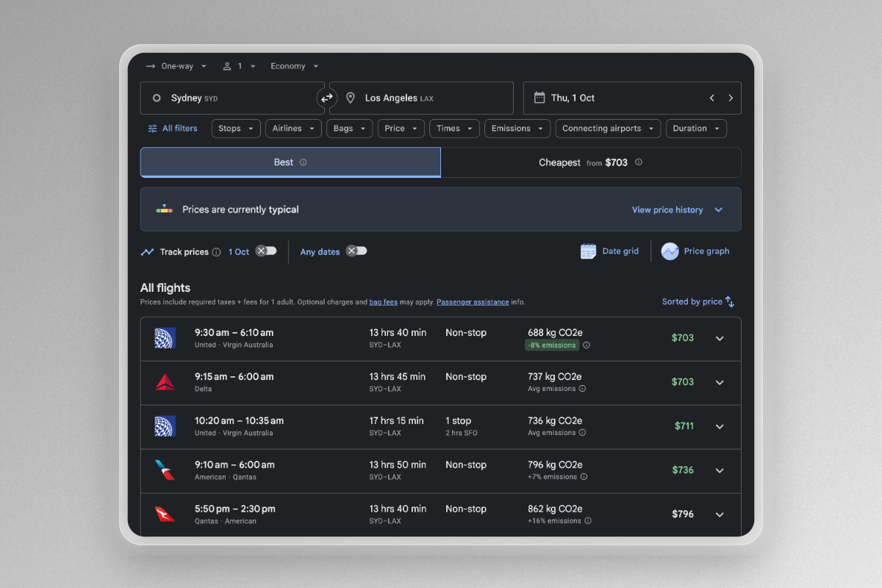Open the Stops filter dropdown
Image resolution: width=882 pixels, height=588 pixels.
[x=236, y=129]
